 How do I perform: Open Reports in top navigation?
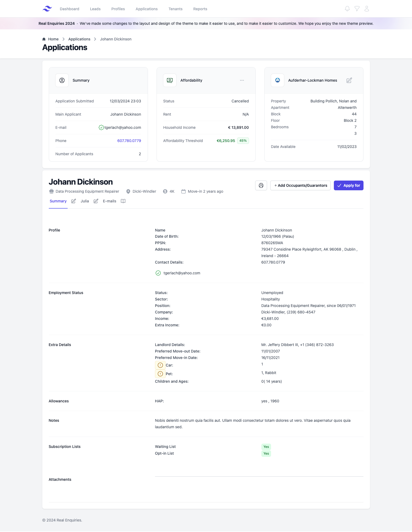pyautogui.click(x=200, y=9)
